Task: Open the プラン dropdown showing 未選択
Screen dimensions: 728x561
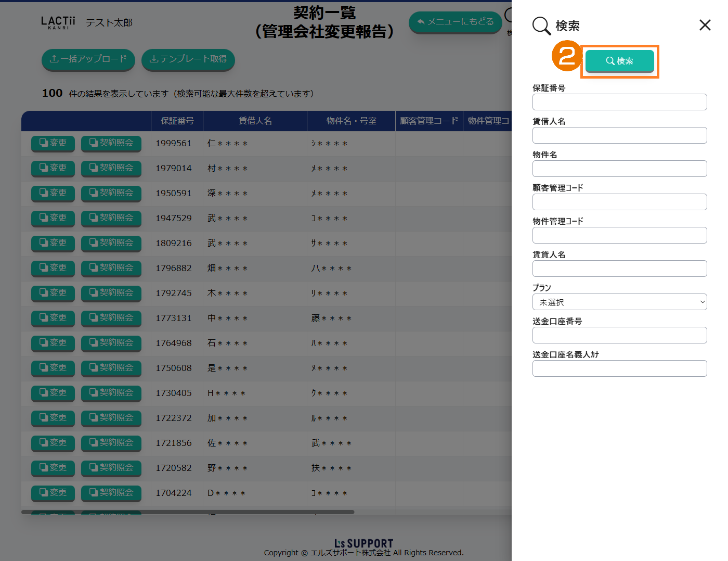Action: click(x=619, y=302)
